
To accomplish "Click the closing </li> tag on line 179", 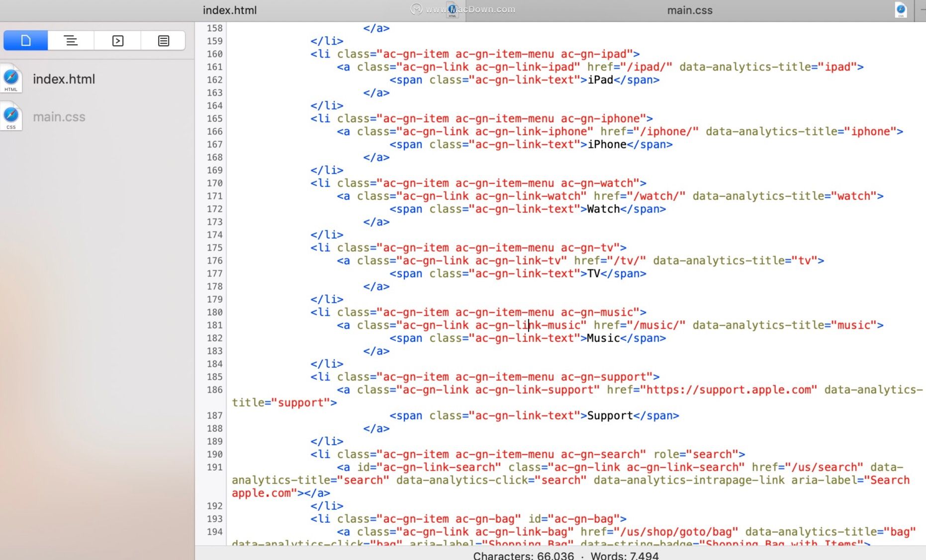I will 327,300.
